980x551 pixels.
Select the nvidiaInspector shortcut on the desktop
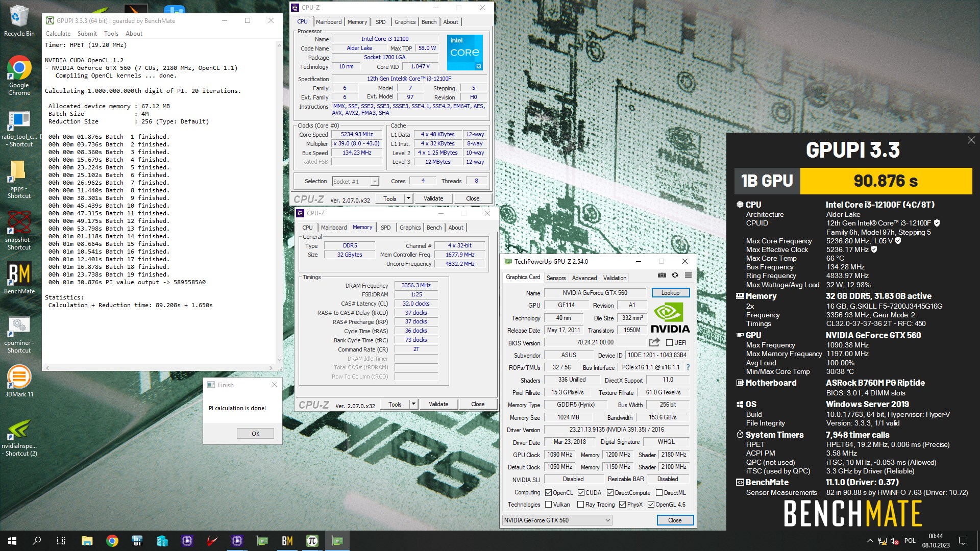(19, 437)
